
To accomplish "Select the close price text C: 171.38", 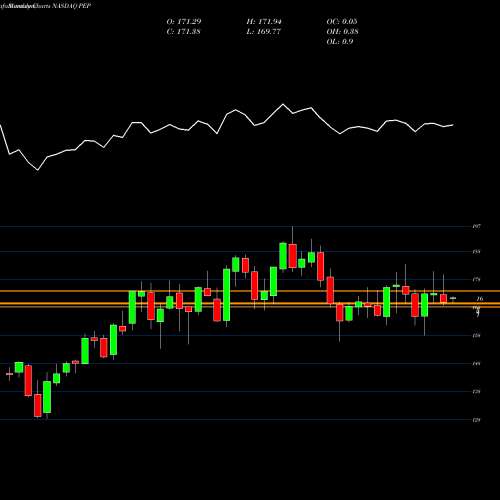I will point(184,32).
